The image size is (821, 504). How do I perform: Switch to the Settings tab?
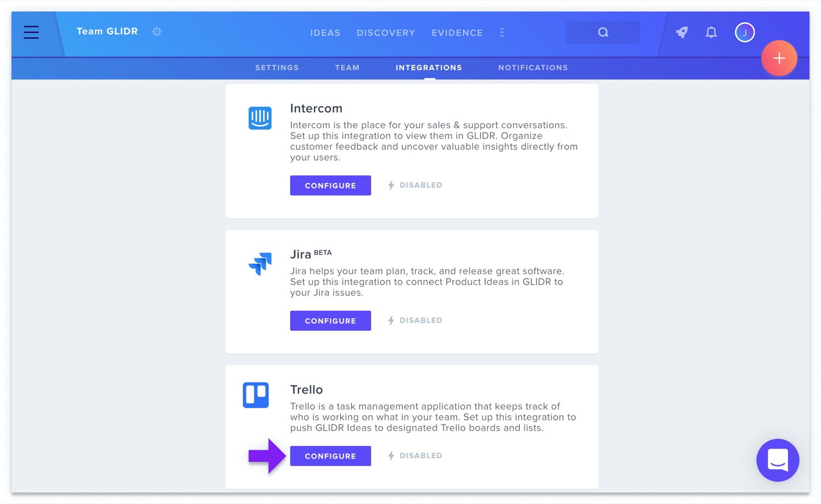[277, 68]
